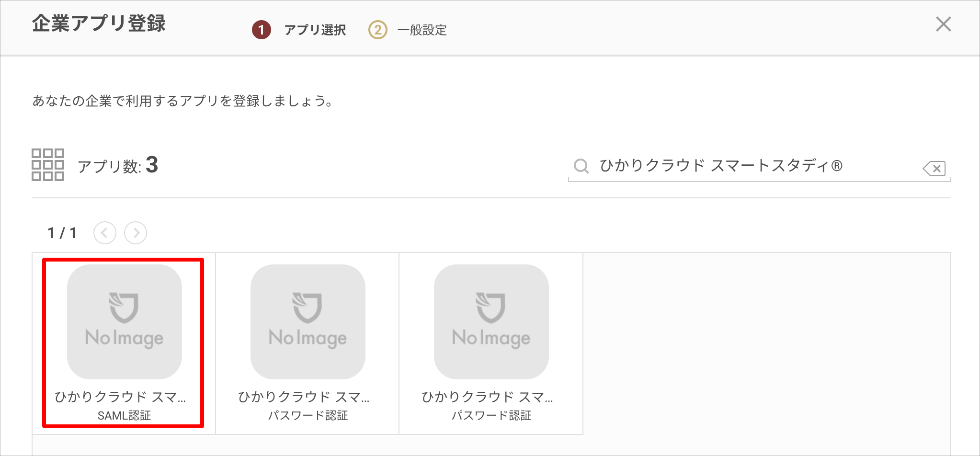This screenshot has width=980, height=456.
Task: Select the SAML認証 app thumbnail
Action: click(125, 322)
